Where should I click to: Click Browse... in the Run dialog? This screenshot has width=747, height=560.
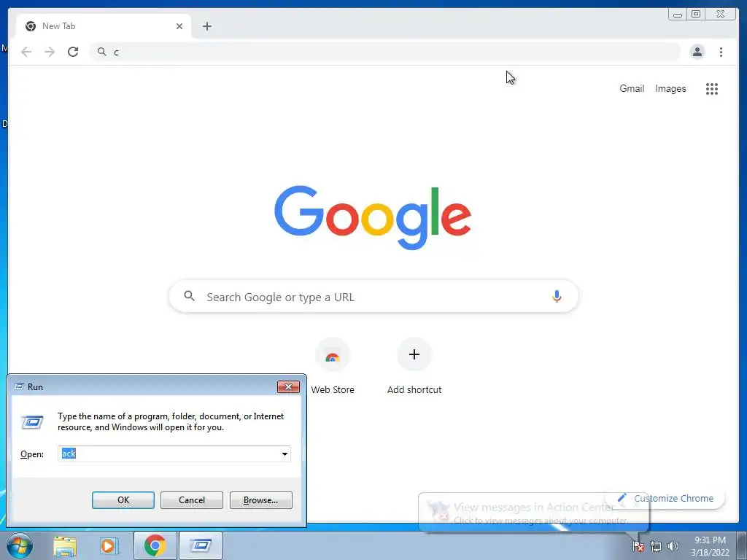260,500
